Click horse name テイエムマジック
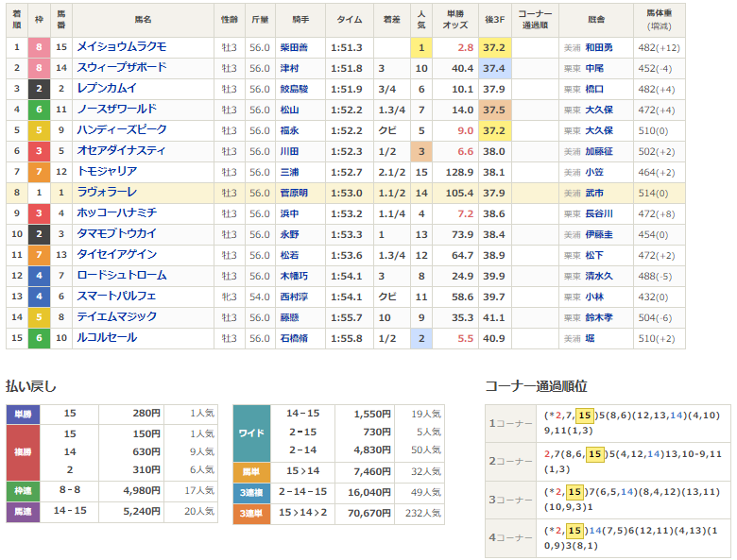Screen dimensions: 737x560 (x=116, y=316)
